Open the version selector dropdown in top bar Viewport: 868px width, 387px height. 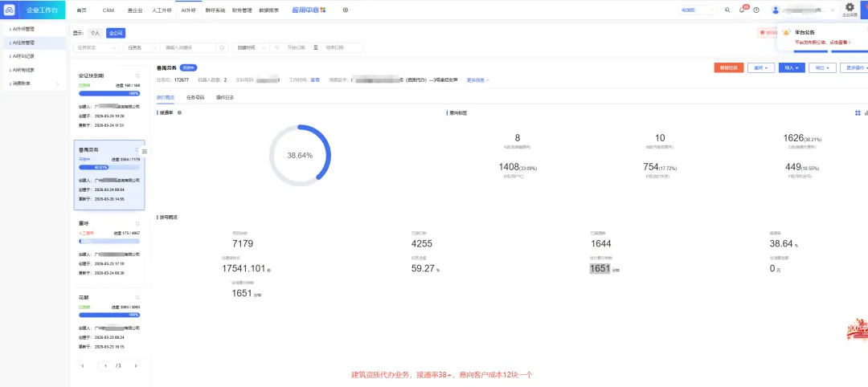click(x=697, y=10)
